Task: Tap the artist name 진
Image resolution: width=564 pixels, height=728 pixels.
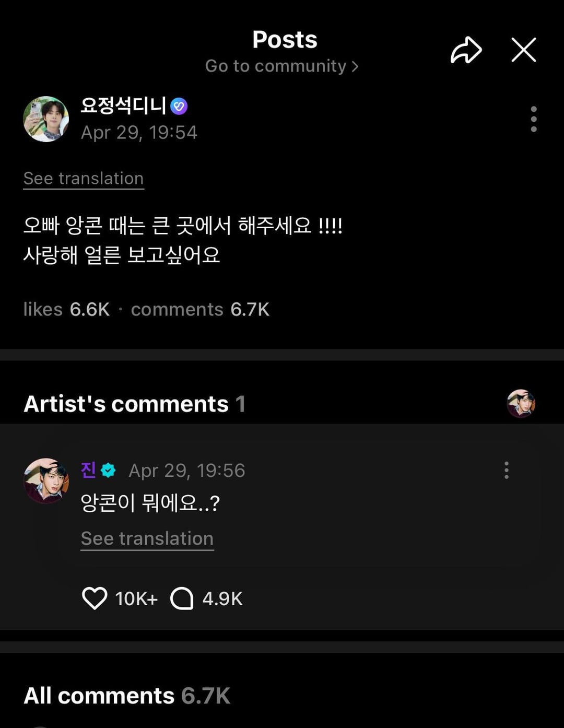Action: tap(88, 470)
